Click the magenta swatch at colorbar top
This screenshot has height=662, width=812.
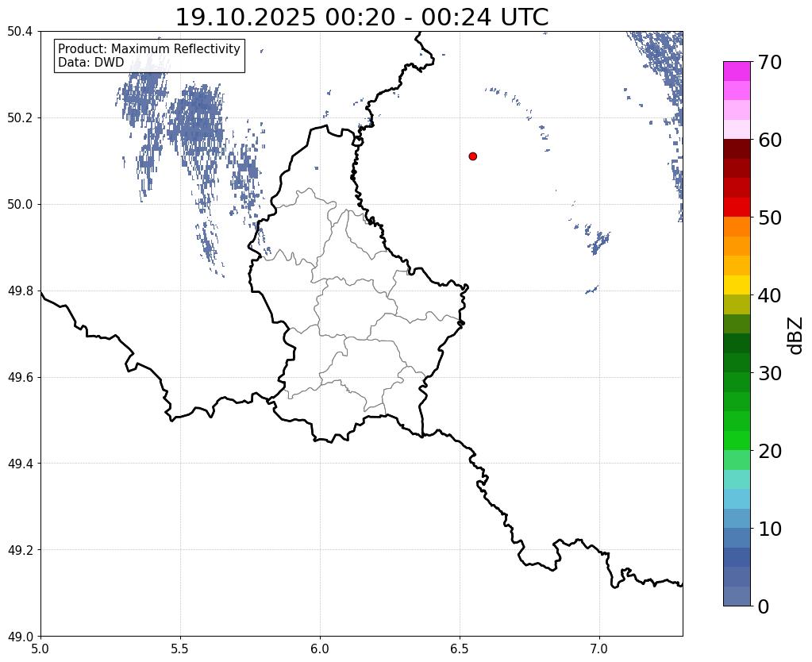[737, 71]
